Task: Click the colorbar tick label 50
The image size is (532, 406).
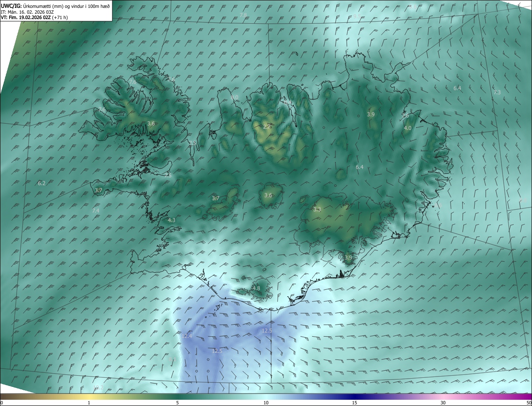Action: 529,403
